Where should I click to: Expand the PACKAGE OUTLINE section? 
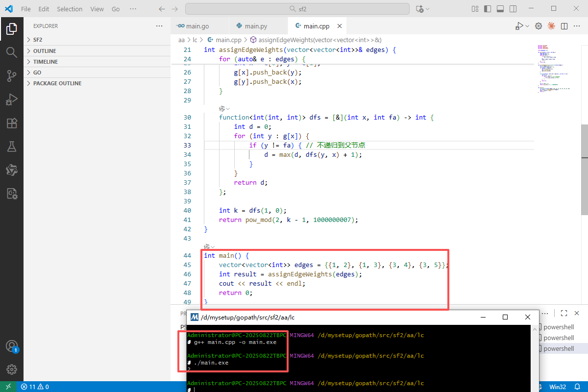click(97, 83)
